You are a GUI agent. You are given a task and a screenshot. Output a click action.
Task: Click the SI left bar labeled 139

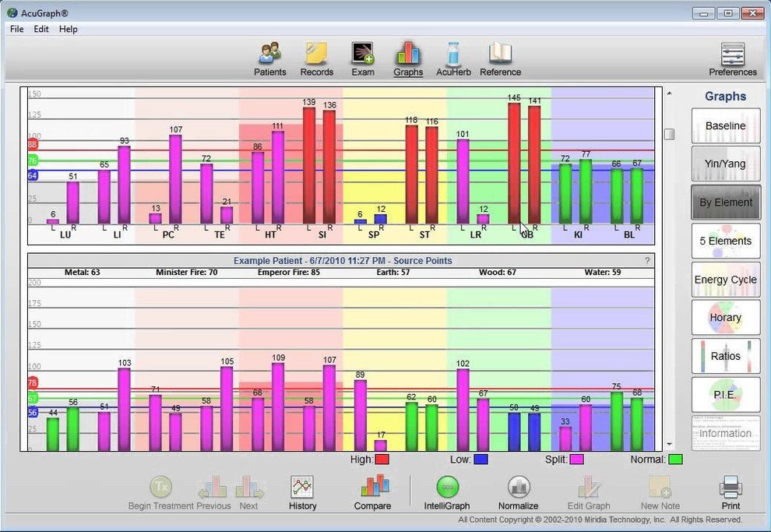point(309,166)
